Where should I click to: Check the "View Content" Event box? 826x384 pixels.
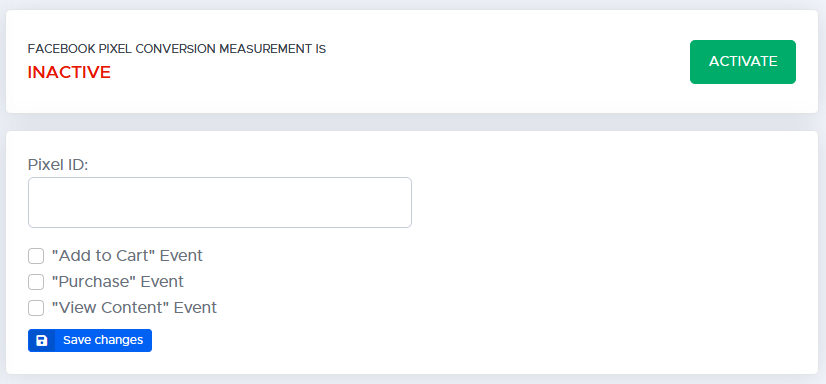pos(36,308)
